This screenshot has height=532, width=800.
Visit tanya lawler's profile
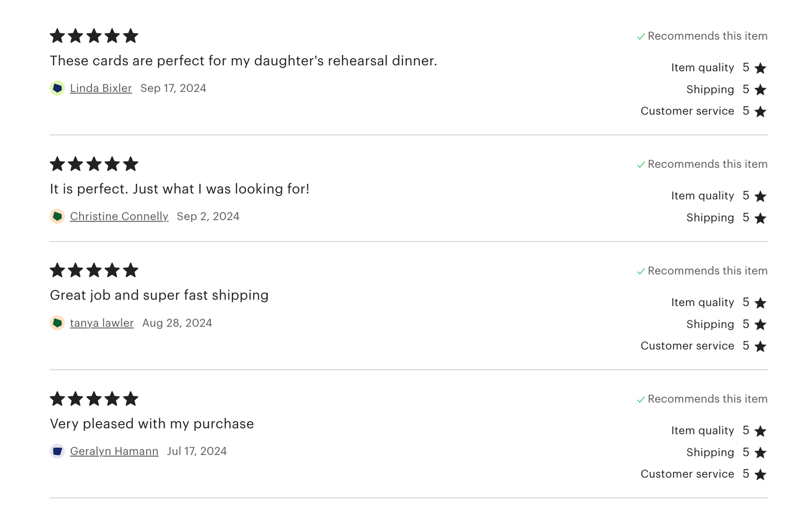[102, 323]
